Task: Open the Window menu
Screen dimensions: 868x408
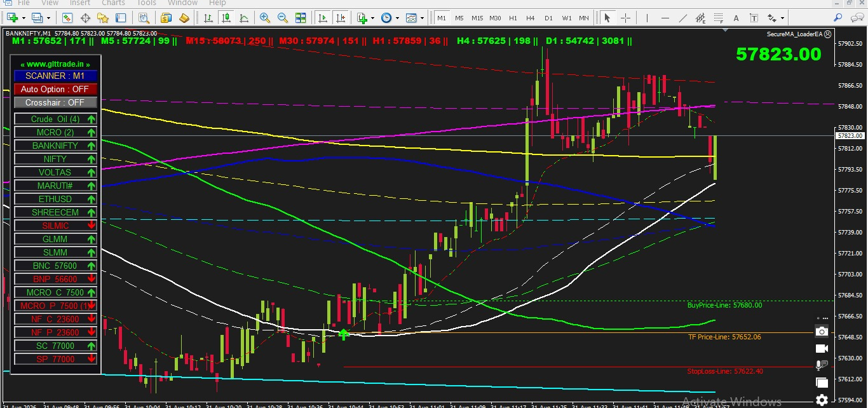Action: pos(182,3)
